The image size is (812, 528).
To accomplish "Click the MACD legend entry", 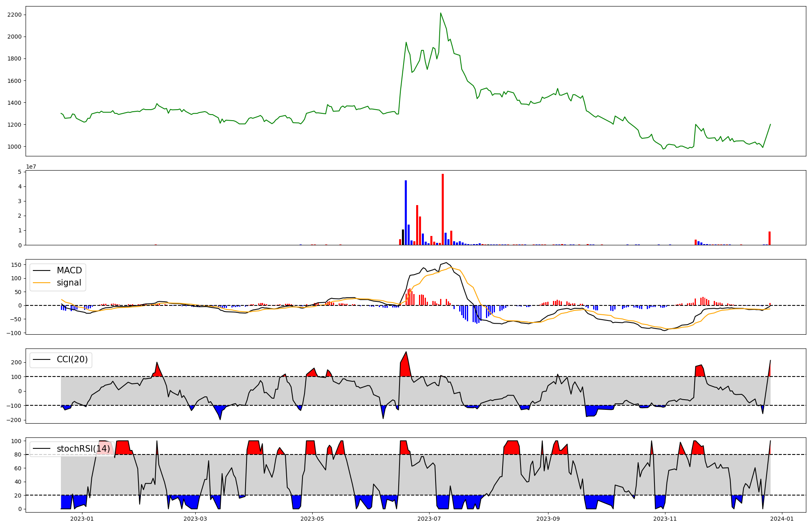I will coord(69,270).
